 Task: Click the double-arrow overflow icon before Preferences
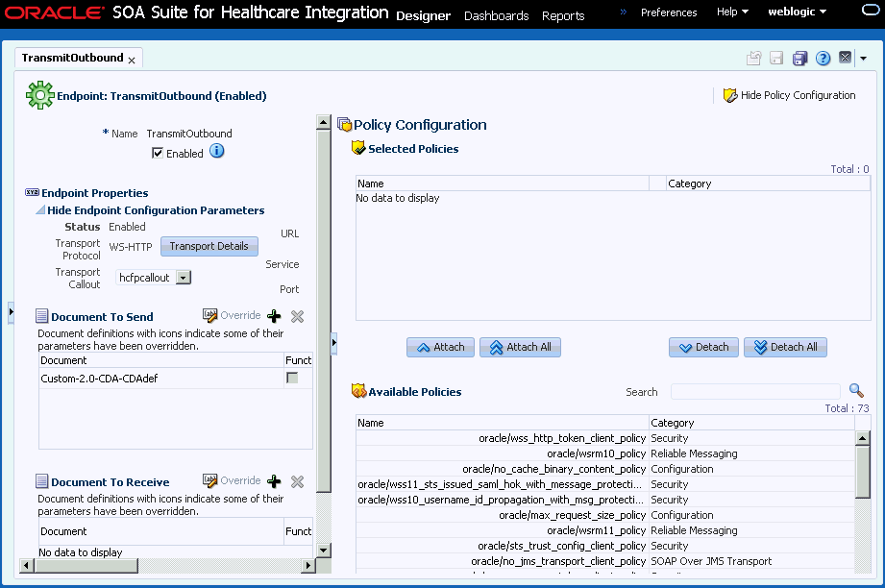tap(623, 12)
